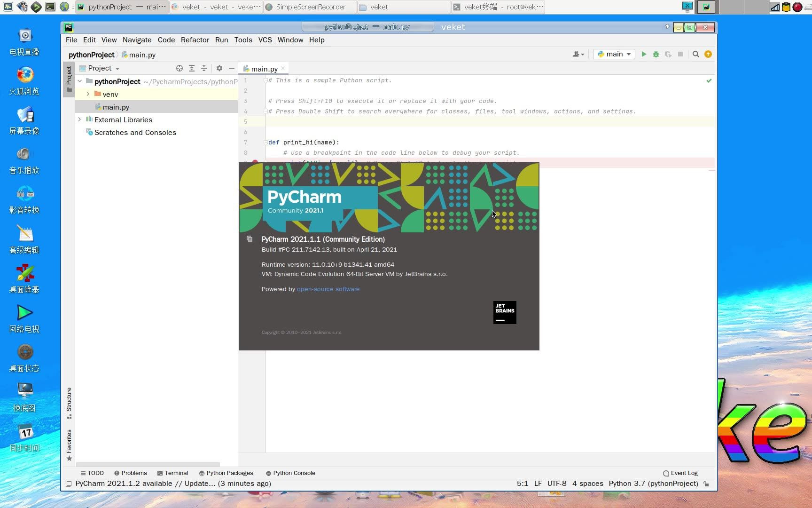
Task: Open the Edit menu
Action: pos(89,40)
